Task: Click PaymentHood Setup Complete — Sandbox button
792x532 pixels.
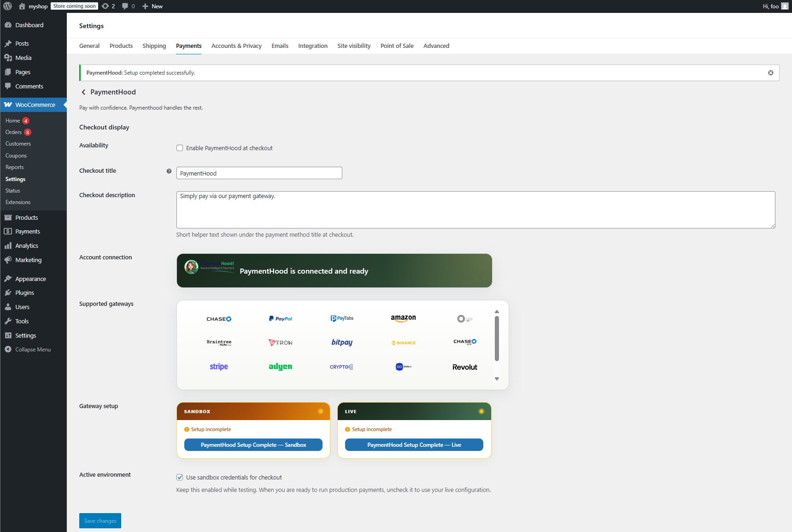Action: [253, 444]
